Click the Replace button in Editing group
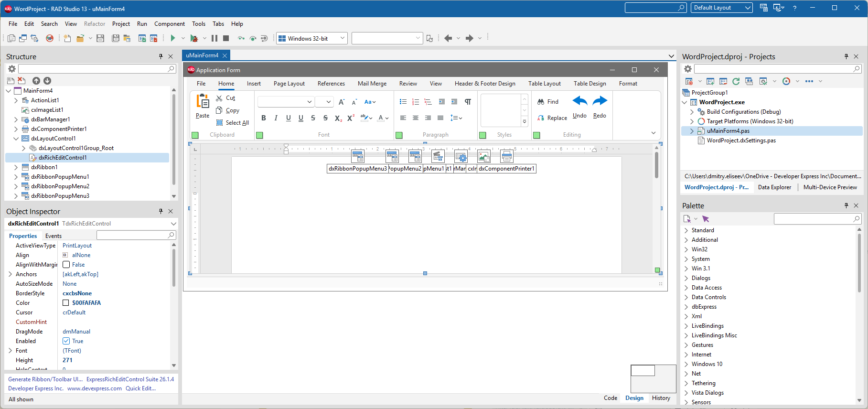 tap(552, 118)
